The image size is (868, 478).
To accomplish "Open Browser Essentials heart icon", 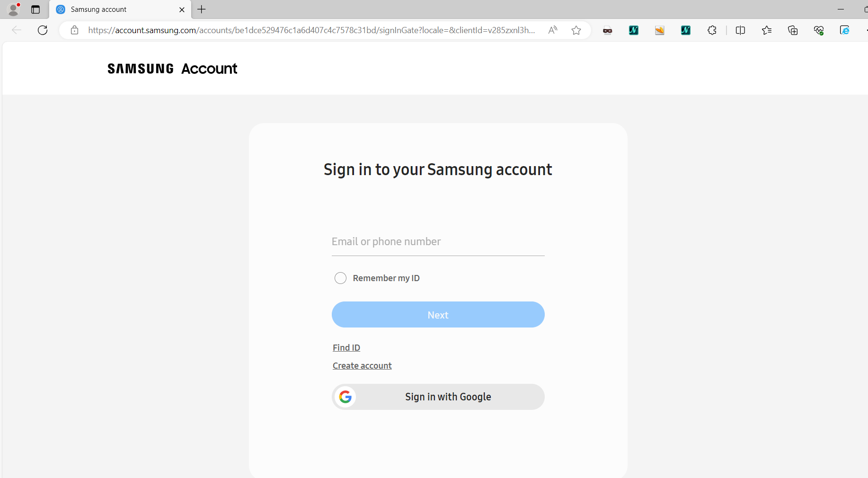I will pyautogui.click(x=819, y=30).
